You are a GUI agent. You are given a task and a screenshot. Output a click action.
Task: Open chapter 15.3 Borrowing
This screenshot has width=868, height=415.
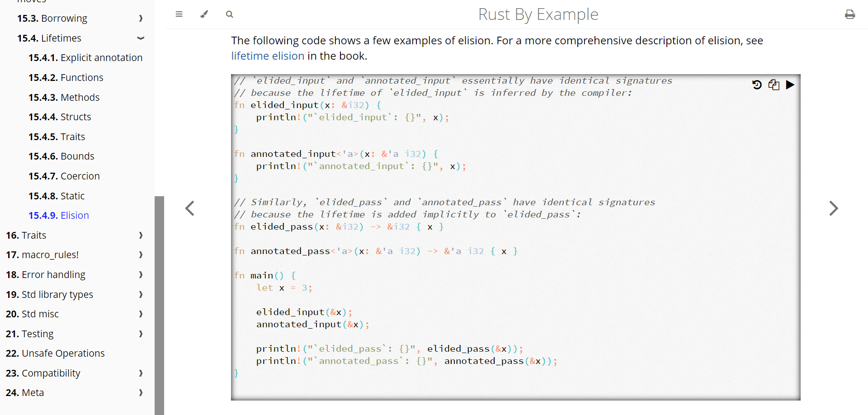(x=52, y=18)
